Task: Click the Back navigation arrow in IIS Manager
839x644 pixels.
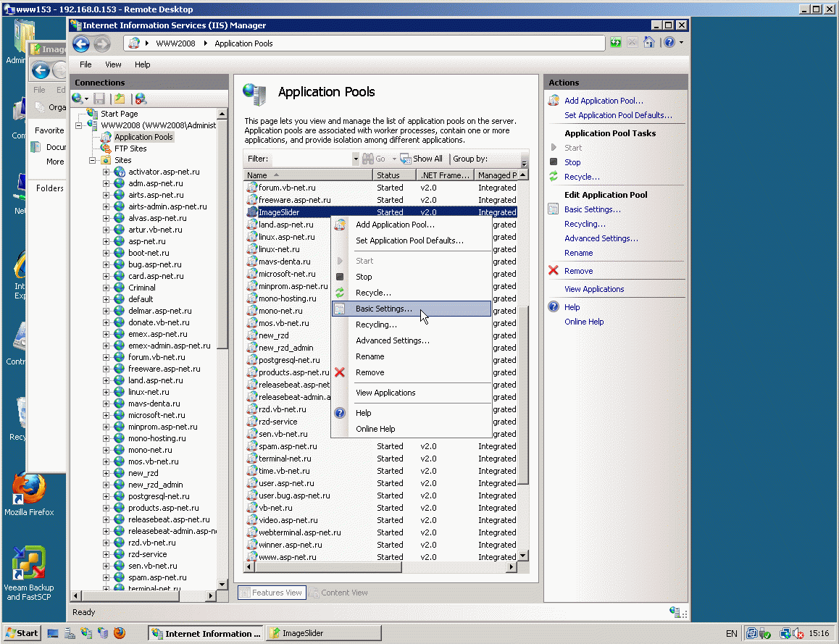Action: [x=81, y=43]
